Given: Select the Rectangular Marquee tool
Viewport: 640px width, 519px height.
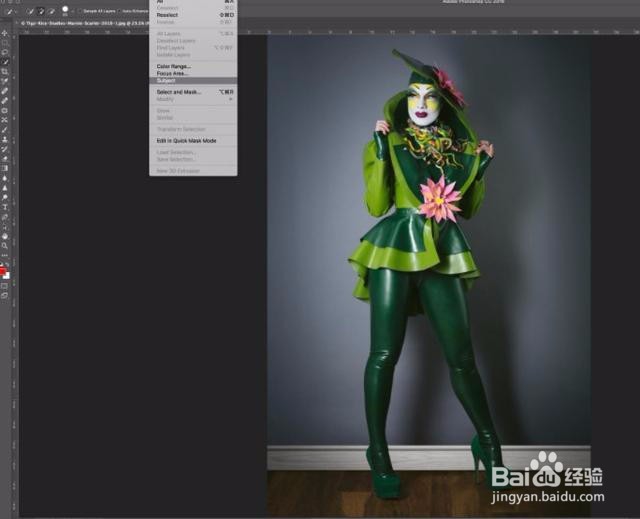Looking at the screenshot, I should (x=4, y=43).
